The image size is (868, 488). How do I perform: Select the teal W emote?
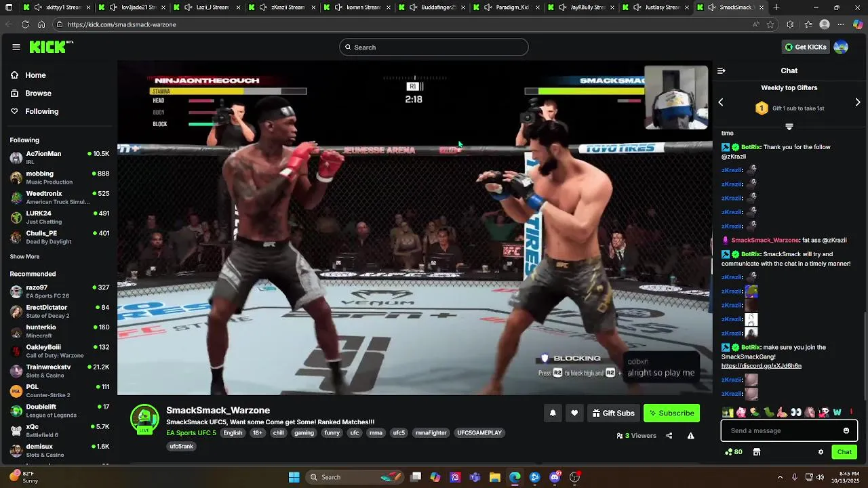[x=837, y=412]
